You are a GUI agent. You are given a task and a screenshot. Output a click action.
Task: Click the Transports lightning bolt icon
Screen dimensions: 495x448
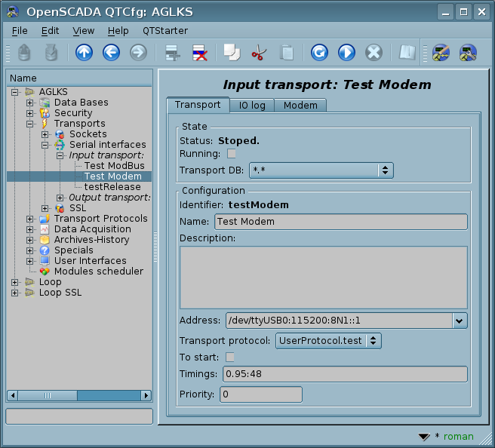click(x=45, y=124)
